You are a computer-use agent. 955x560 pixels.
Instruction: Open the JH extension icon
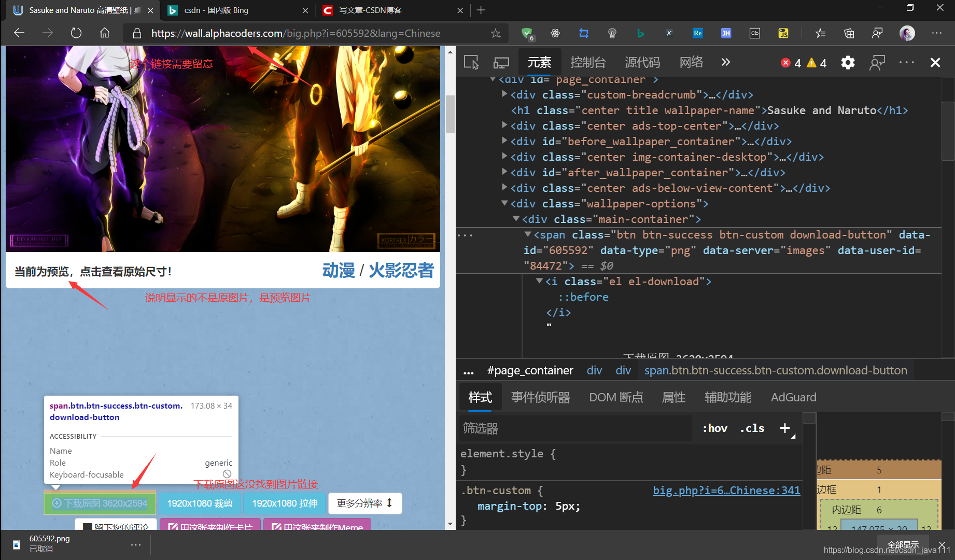click(726, 33)
